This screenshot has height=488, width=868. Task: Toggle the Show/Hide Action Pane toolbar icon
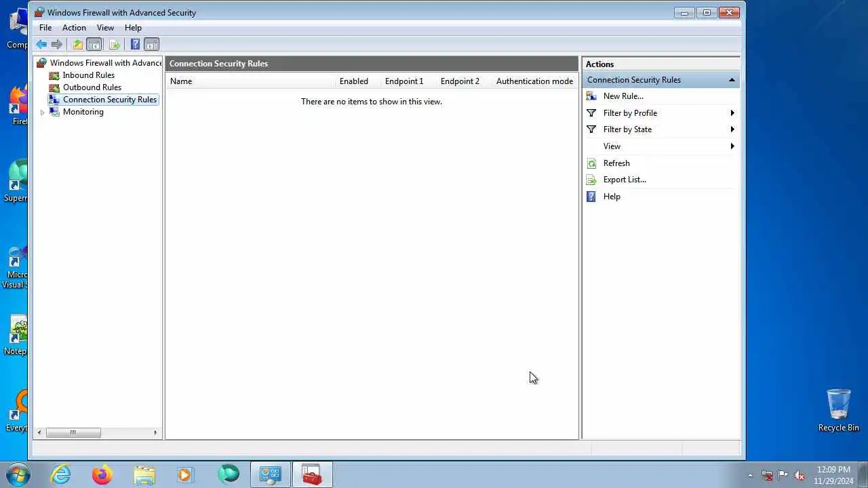tap(151, 45)
